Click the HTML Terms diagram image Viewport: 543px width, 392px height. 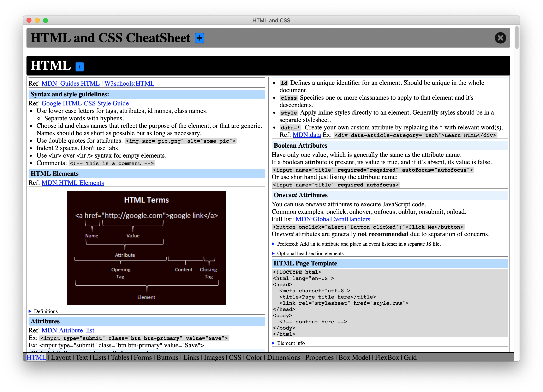147,247
